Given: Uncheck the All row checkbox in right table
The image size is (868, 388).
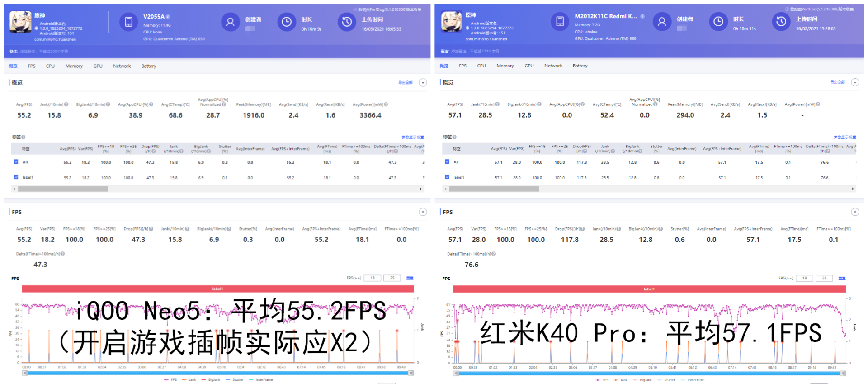Looking at the screenshot, I should point(447,161).
